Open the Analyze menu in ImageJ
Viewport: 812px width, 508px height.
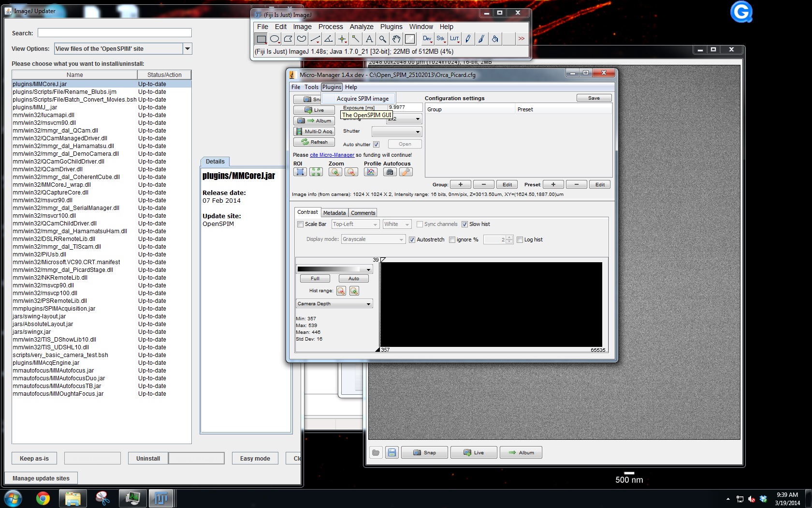[x=362, y=27]
